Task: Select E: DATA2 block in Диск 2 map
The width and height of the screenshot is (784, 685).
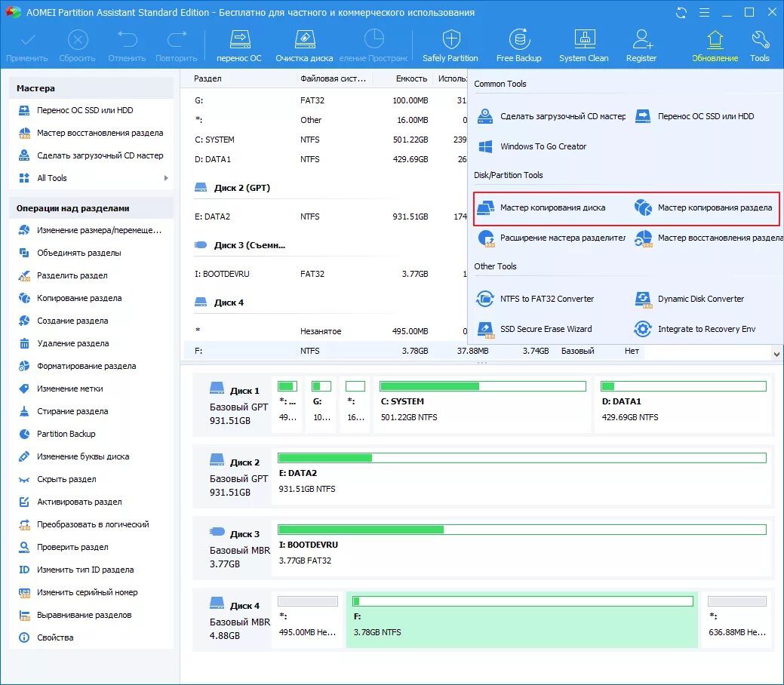Action: 522,476
